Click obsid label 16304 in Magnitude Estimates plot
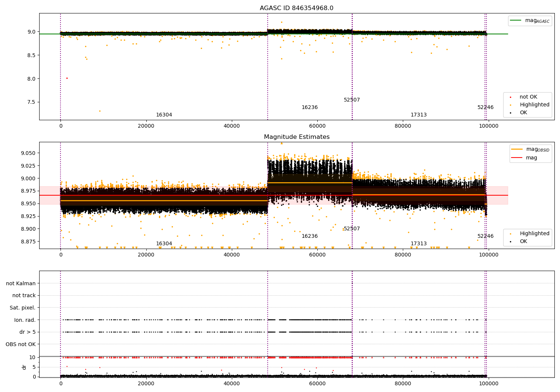Image resolution: width=560 pixels, height=392 pixels. click(x=164, y=244)
